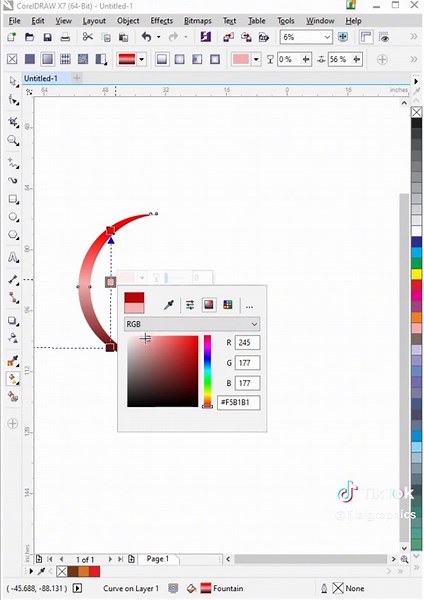The image size is (424, 600).
Task: Show color viewers in the popup
Action: [209, 305]
